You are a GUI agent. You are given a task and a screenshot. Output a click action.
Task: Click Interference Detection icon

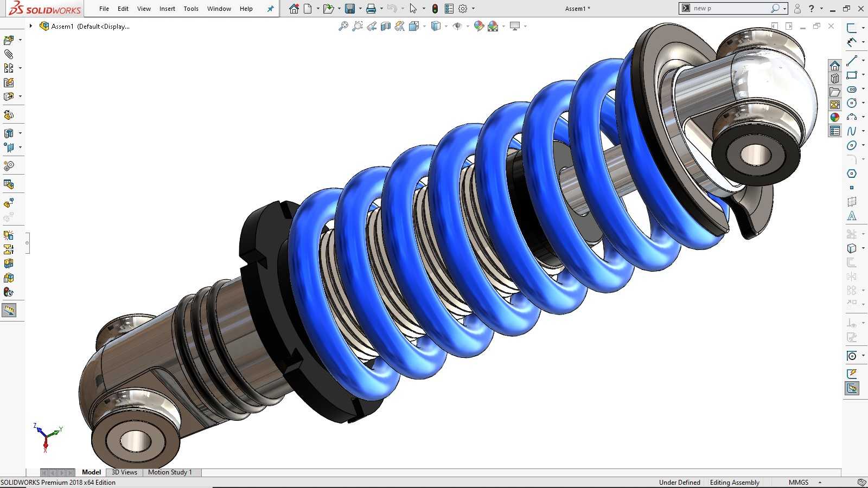[9, 235]
